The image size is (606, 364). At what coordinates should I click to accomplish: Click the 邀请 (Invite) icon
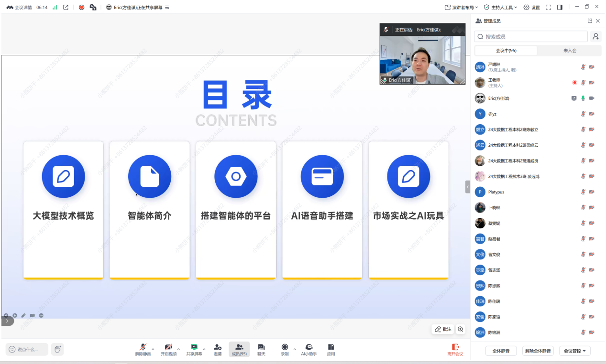[x=218, y=349]
